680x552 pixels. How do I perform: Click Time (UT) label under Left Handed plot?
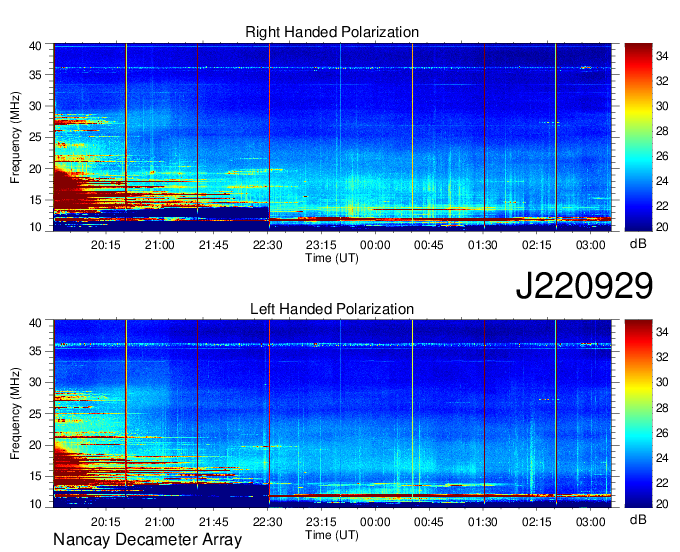332,535
